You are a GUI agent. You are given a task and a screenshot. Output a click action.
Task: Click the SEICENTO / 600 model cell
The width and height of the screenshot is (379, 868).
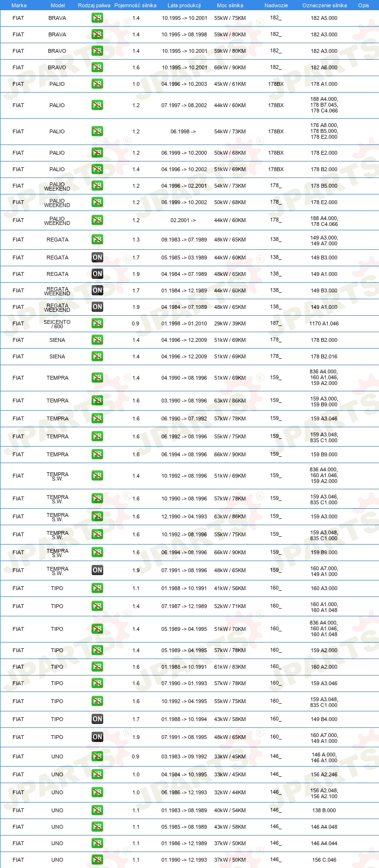coord(57,324)
